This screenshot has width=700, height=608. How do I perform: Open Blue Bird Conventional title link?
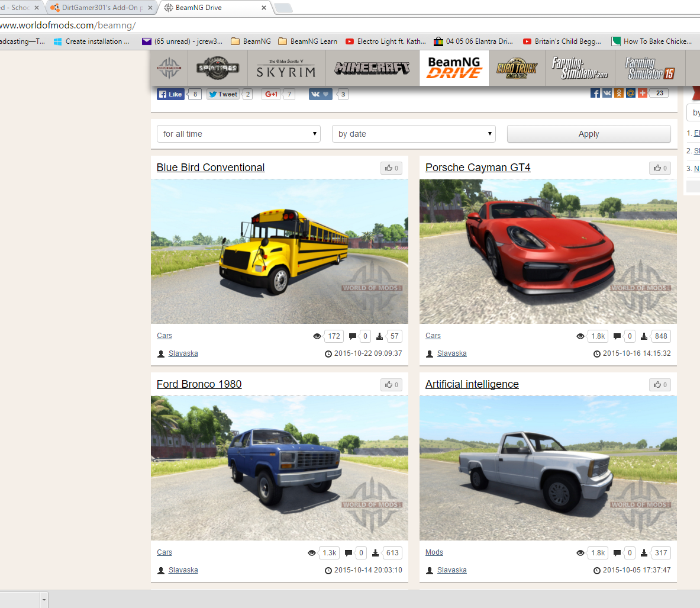210,168
